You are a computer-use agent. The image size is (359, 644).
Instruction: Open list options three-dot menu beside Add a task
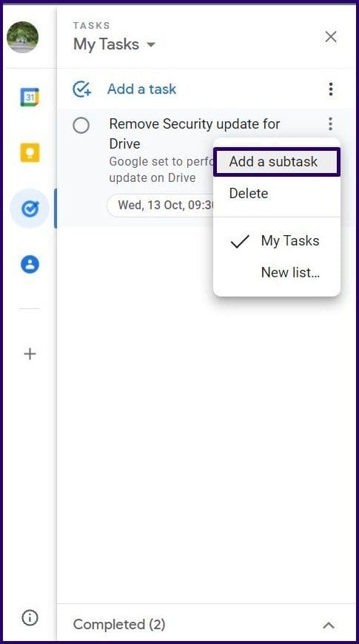pyautogui.click(x=331, y=89)
